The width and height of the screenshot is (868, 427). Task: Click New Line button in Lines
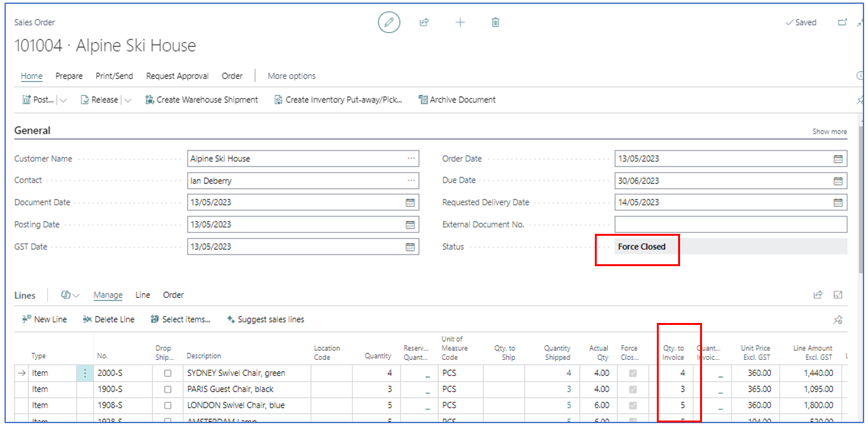pos(45,320)
